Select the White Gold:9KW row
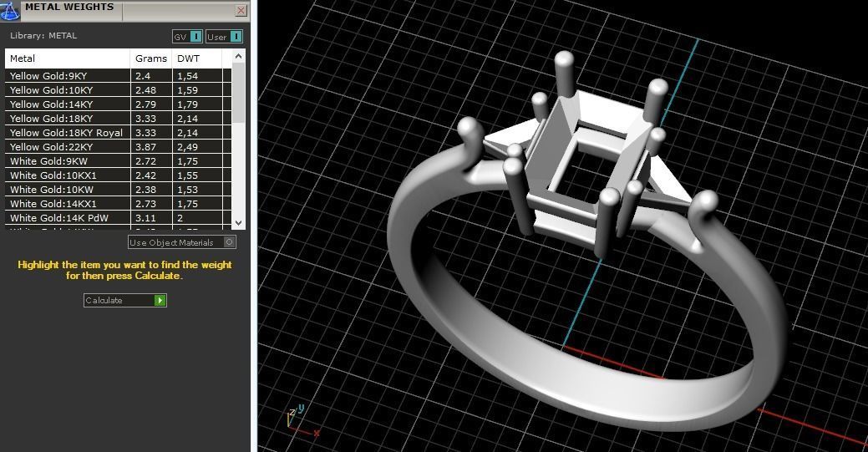The height and width of the screenshot is (452, 868). click(118, 161)
